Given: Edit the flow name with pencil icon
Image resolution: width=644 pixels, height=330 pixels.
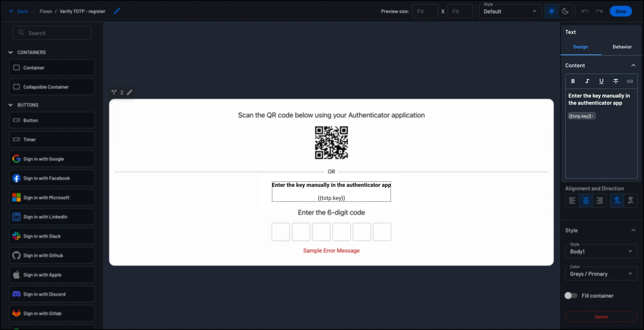Looking at the screenshot, I should 117,11.
